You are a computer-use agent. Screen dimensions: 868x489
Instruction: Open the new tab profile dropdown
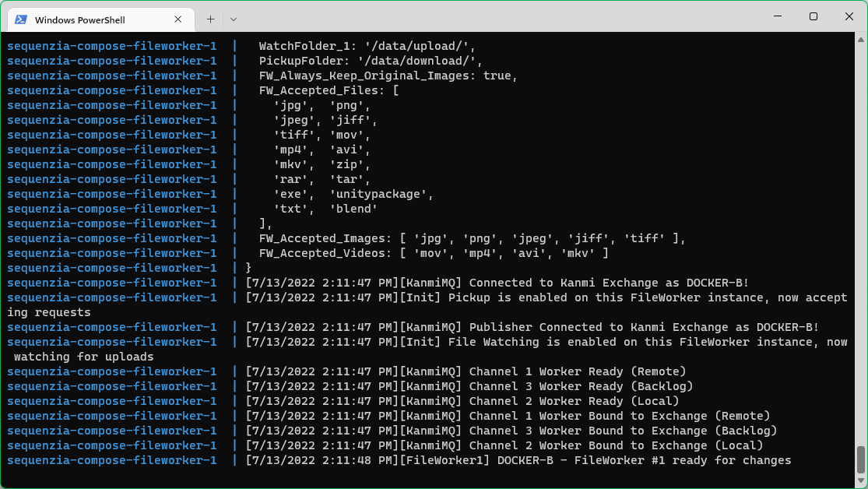233,19
